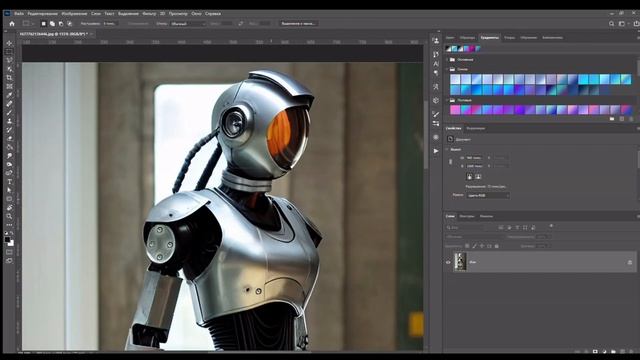The height and width of the screenshot is (360, 640).
Task: Open the search magnifier at top right
Action: [611, 24]
